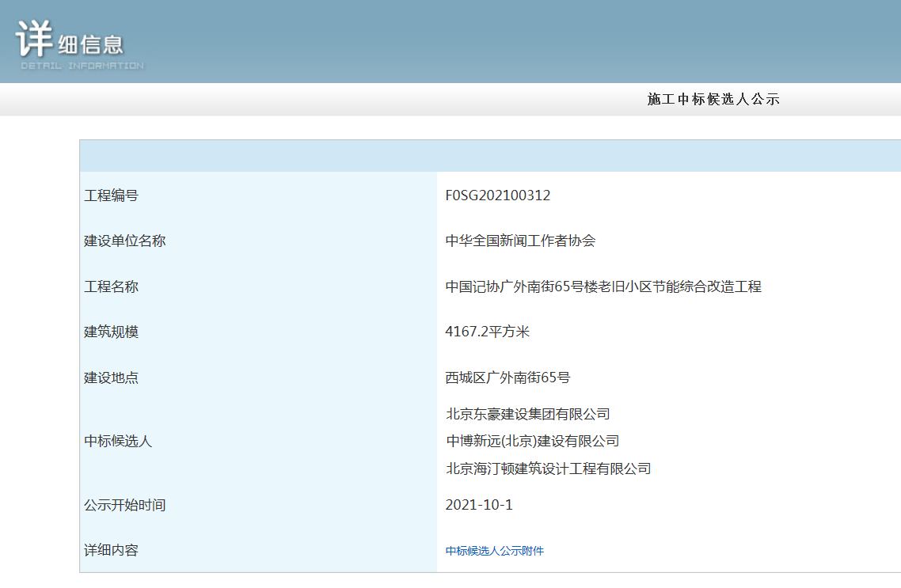Click the 工程编号 row label
Image resolution: width=901 pixels, height=588 pixels.
(112, 195)
